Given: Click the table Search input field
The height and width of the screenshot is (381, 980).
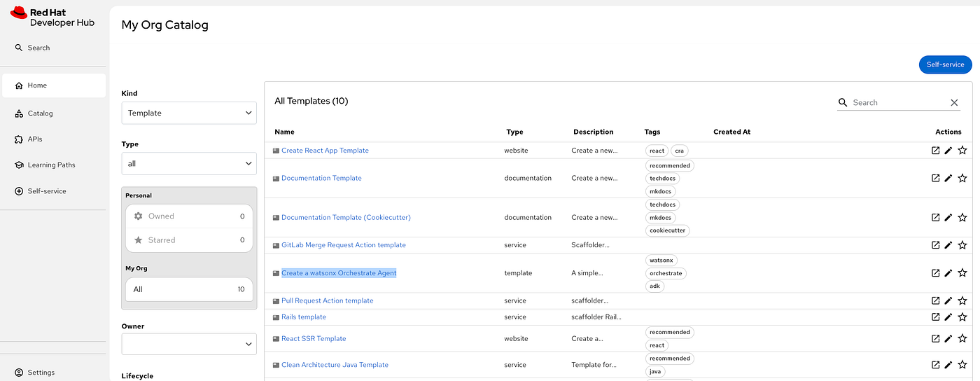Looking at the screenshot, I should [x=898, y=102].
